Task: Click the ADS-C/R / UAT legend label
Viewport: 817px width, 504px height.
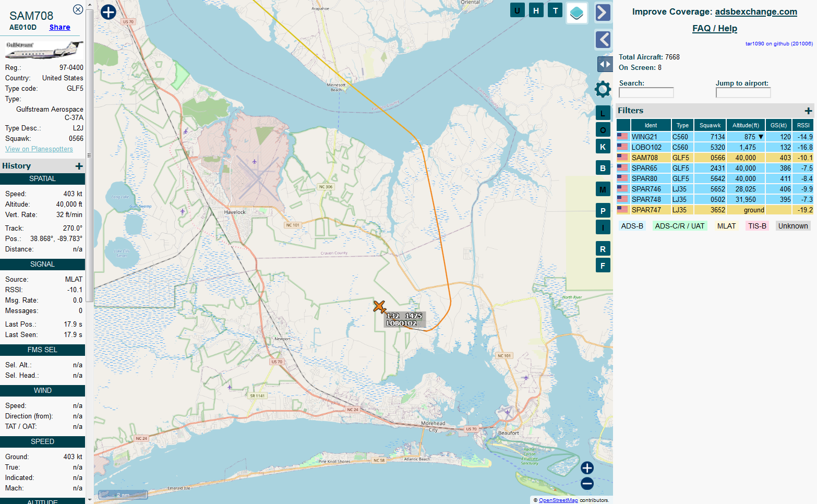Action: (679, 226)
